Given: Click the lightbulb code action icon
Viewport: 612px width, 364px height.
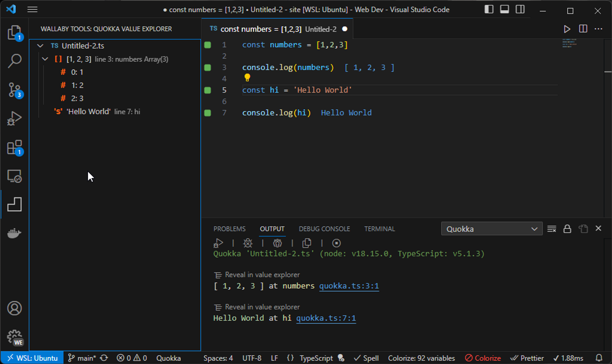Looking at the screenshot, I should click(247, 78).
